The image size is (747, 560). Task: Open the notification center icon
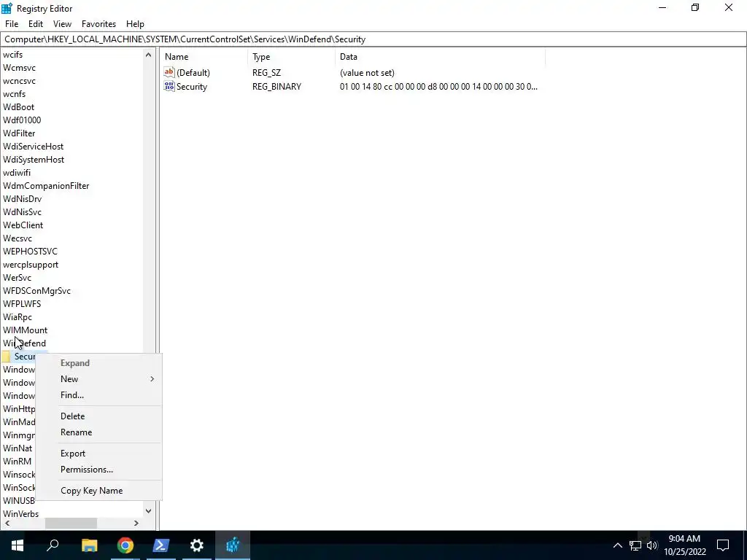click(723, 545)
